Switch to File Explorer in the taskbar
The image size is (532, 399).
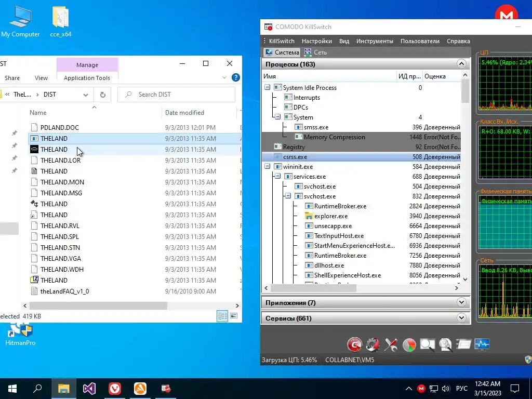63,389
